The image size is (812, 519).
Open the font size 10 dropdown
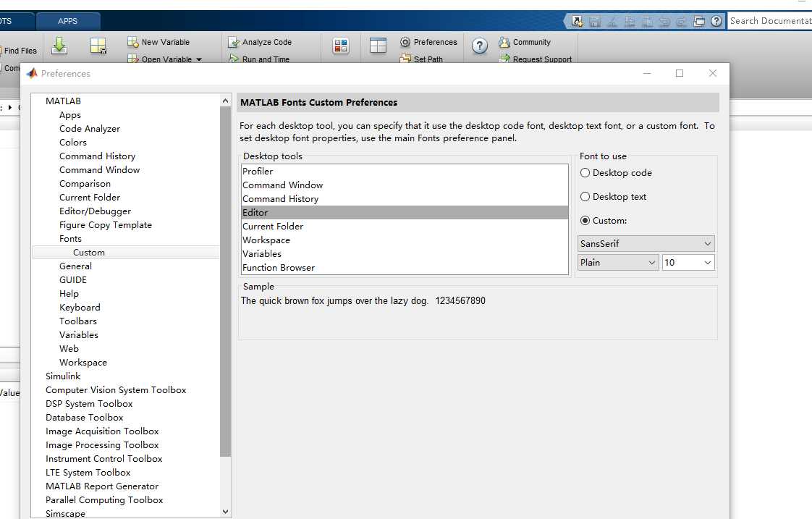(688, 263)
